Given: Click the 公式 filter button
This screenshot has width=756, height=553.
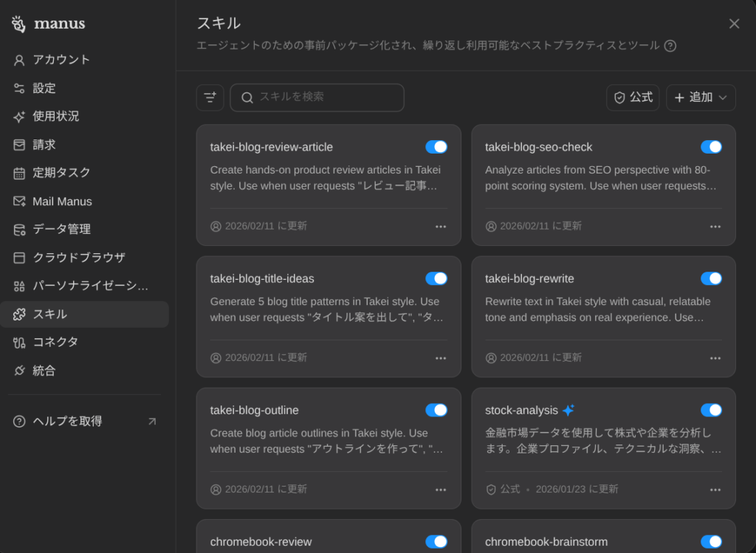Looking at the screenshot, I should click(x=633, y=97).
